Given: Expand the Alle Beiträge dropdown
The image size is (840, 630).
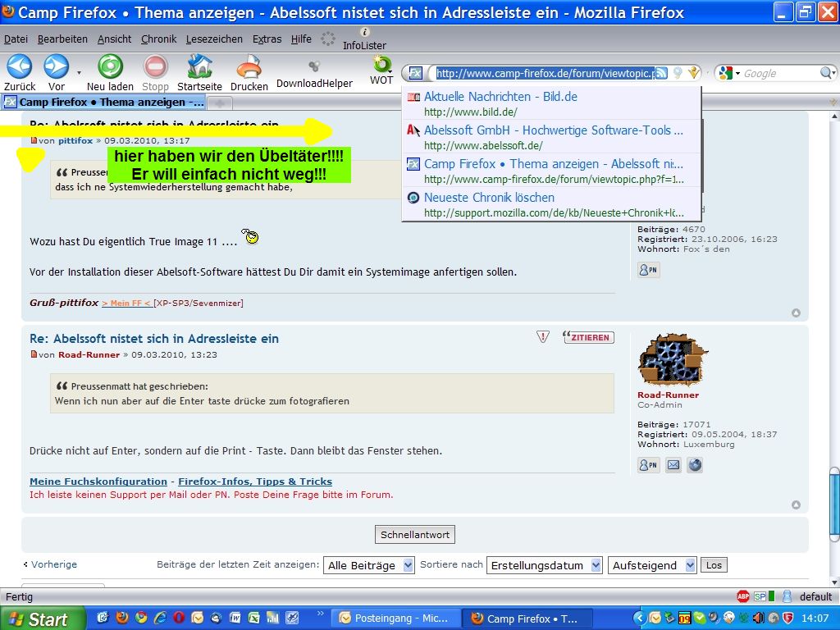Looking at the screenshot, I should 372,565.
